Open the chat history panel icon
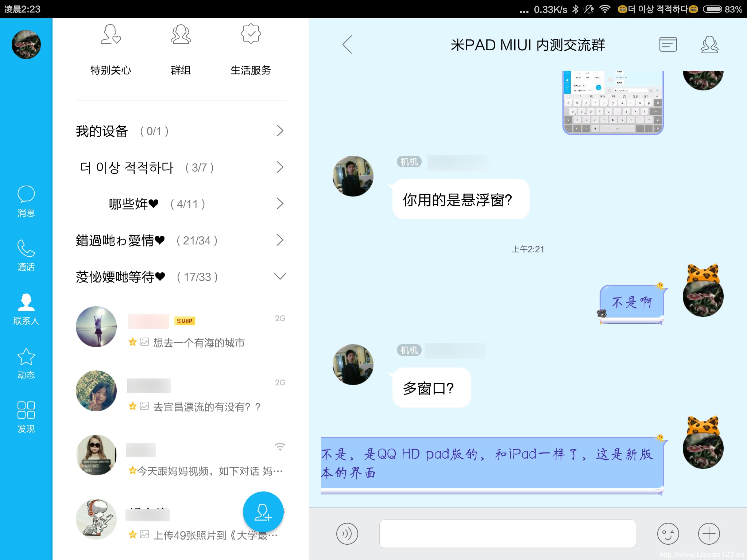This screenshot has height=560, width=747. pyautogui.click(x=668, y=44)
